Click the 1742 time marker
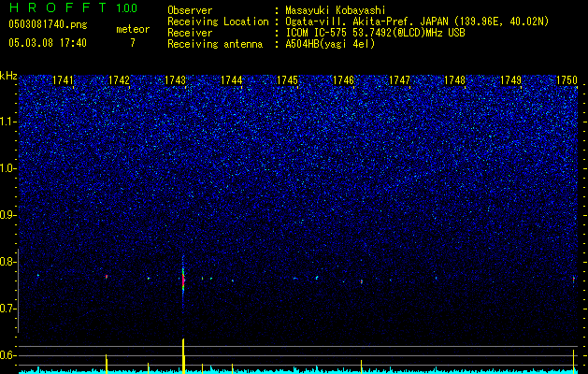Screen dimensions: 588x374 pyautogui.click(x=119, y=80)
